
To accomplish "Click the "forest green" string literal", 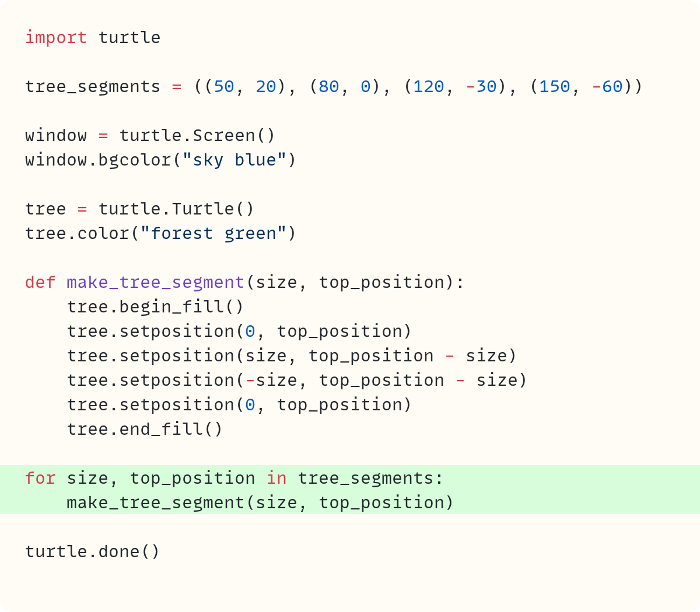I will 213,233.
